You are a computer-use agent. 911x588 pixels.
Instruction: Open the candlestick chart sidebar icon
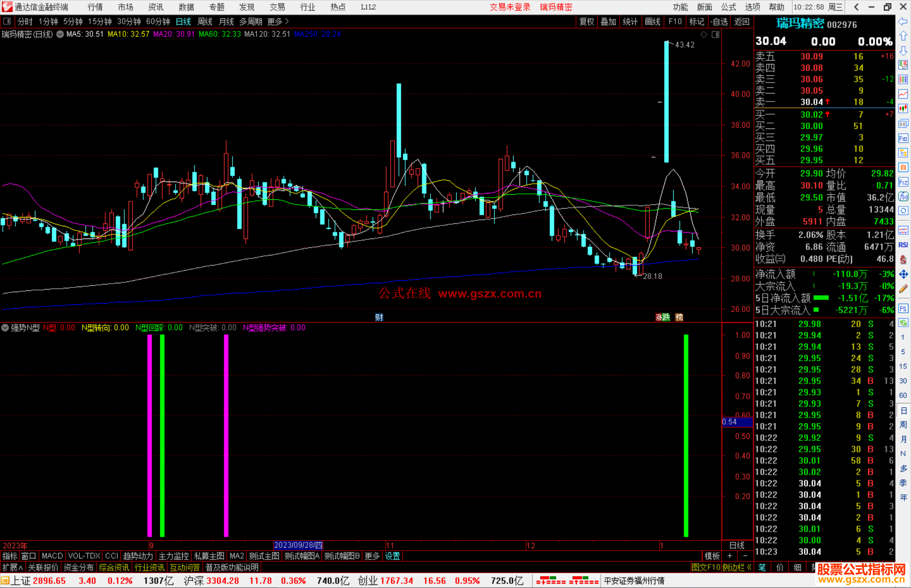point(903,108)
